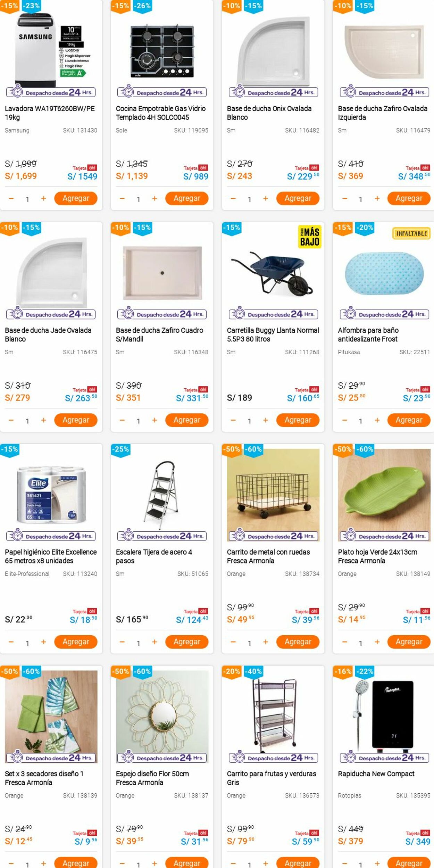Open Cocina Empotrable Gas Vidrio Templado product link
The image size is (434, 868).
160,113
